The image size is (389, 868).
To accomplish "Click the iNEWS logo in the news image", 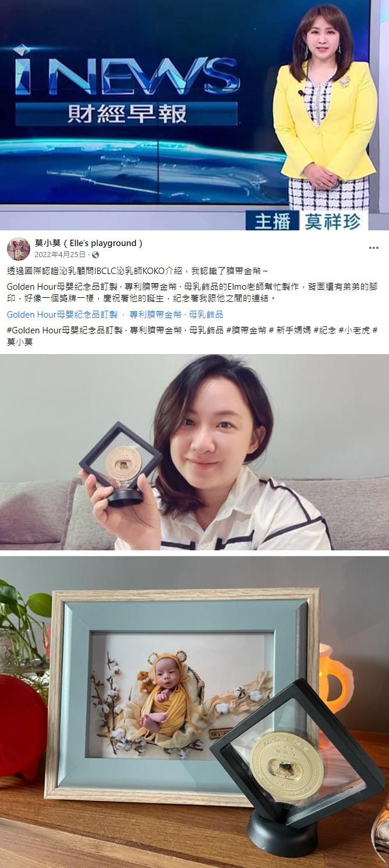I will coord(126,70).
